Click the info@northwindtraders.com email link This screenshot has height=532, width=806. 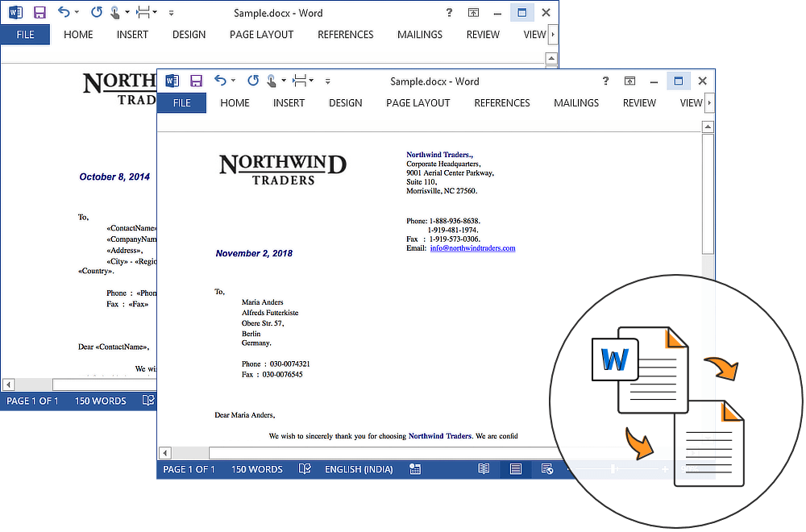pyautogui.click(x=472, y=247)
